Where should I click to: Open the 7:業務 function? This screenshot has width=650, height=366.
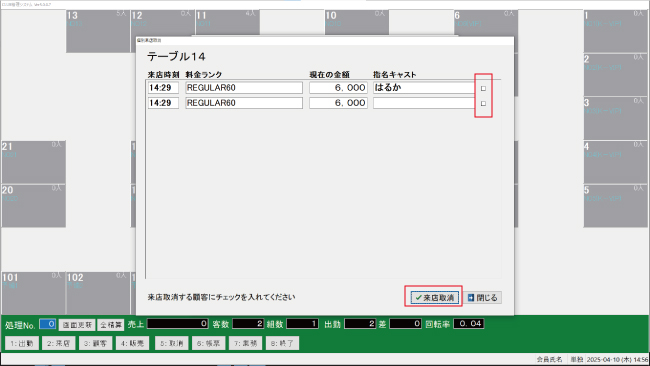(x=245, y=343)
